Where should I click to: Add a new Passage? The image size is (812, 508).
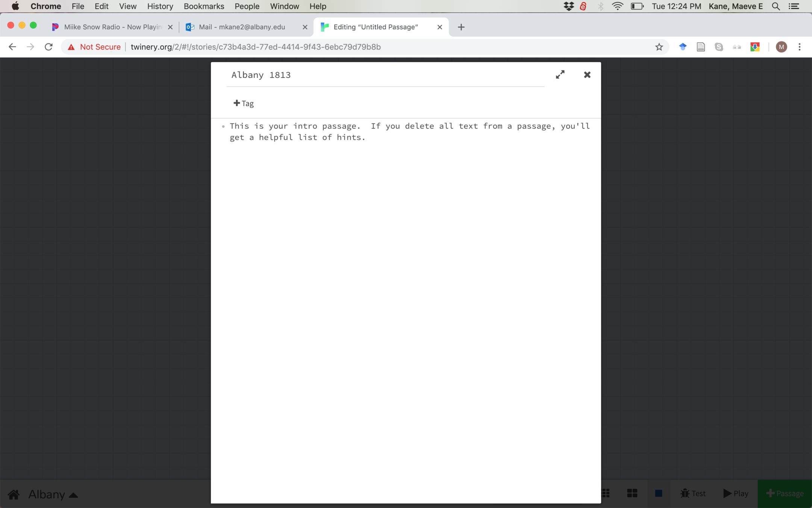click(x=785, y=493)
